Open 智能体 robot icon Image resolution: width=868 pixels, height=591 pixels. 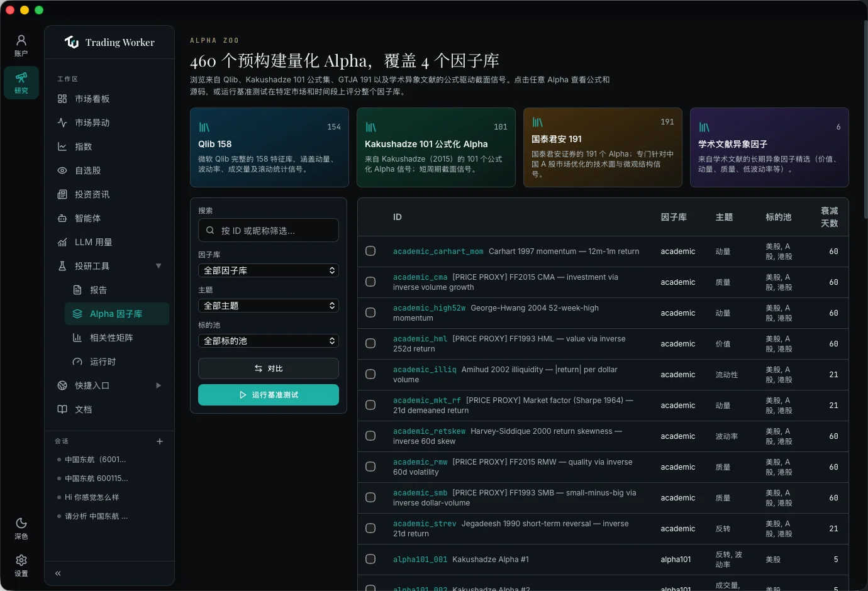[62, 218]
